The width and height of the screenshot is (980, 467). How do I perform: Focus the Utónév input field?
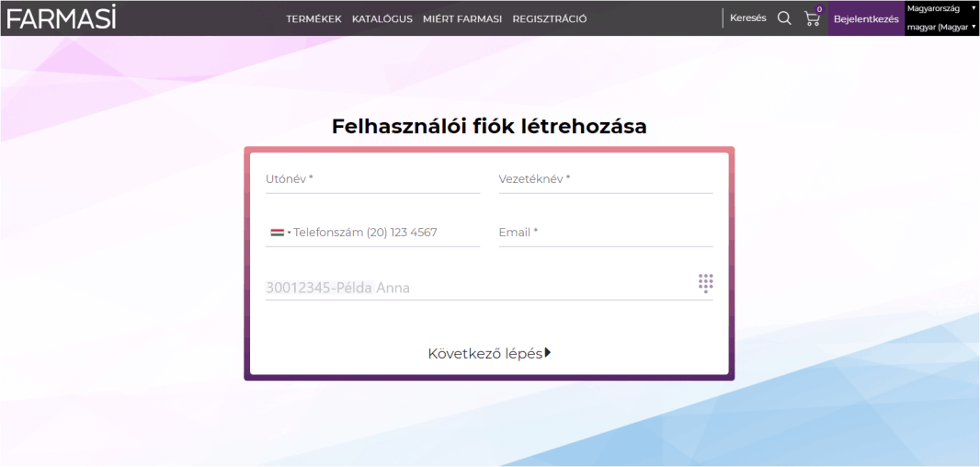coord(372,179)
